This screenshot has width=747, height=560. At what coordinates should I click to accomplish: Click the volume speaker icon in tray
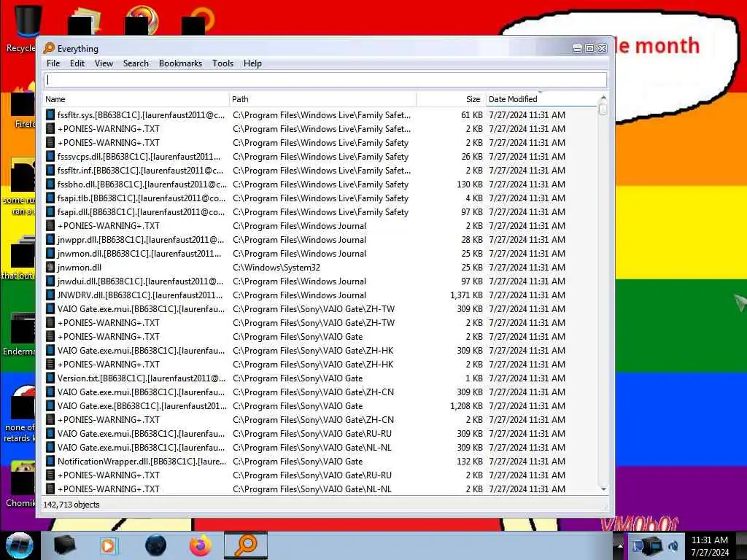pyautogui.click(x=673, y=546)
